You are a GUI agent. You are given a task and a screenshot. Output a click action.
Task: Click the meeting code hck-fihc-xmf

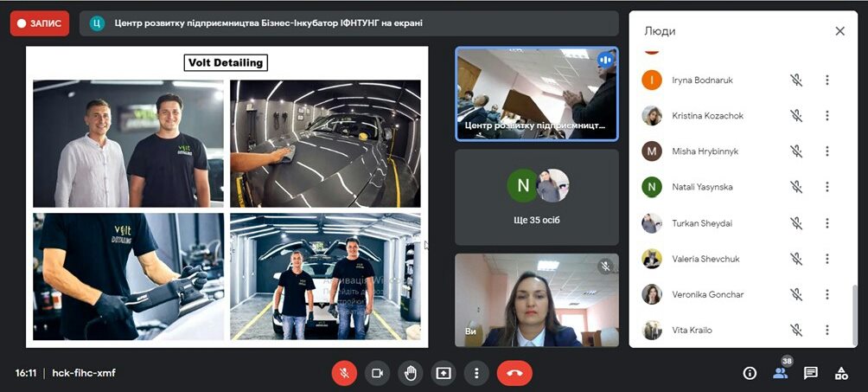84,373
